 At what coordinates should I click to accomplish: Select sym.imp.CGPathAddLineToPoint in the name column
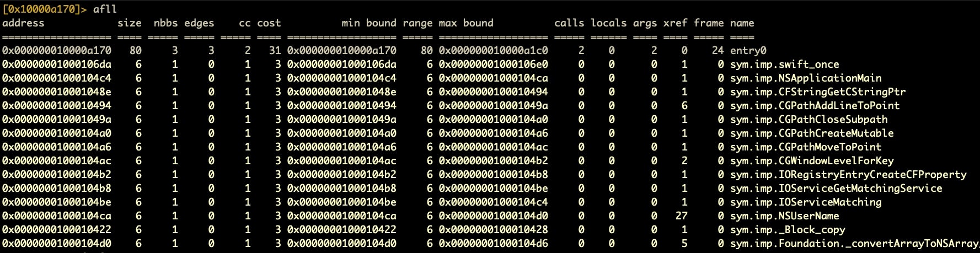coord(815,106)
